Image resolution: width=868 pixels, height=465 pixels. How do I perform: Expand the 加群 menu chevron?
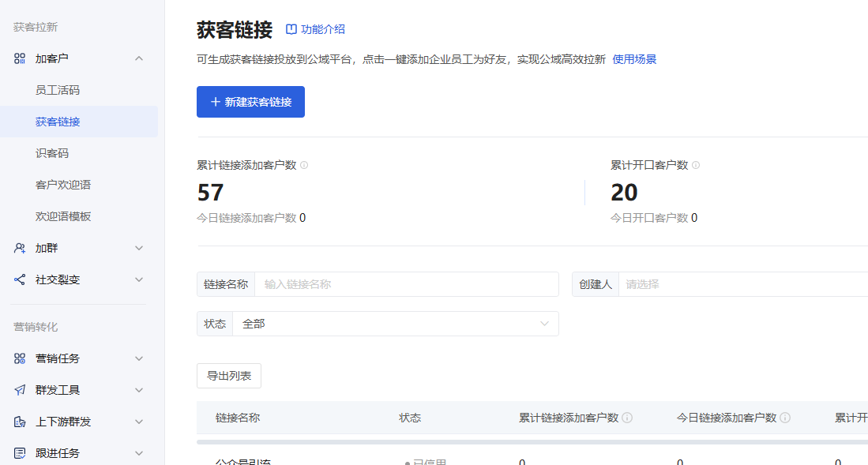tap(139, 249)
